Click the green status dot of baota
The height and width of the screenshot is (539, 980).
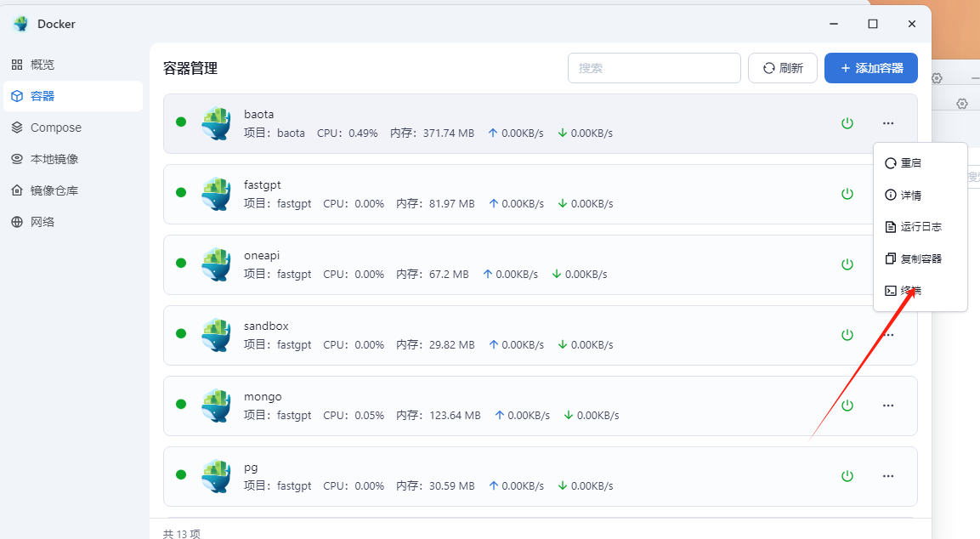[181, 122]
